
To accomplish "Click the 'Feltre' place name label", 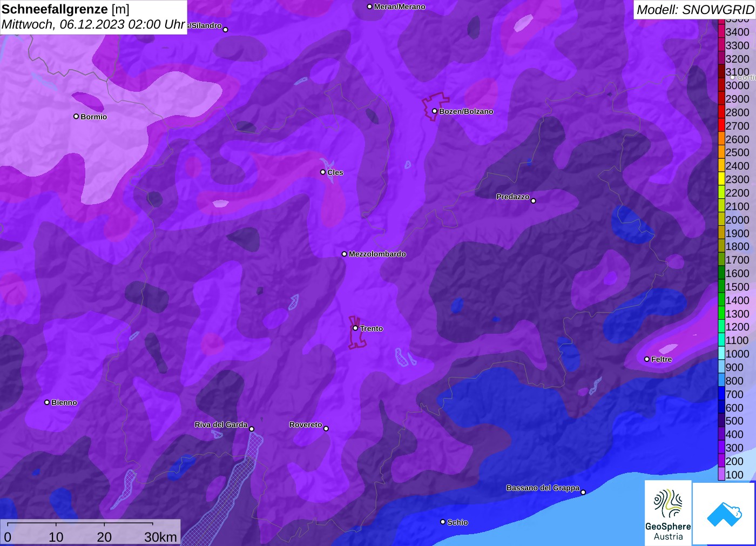I will pyautogui.click(x=661, y=359).
